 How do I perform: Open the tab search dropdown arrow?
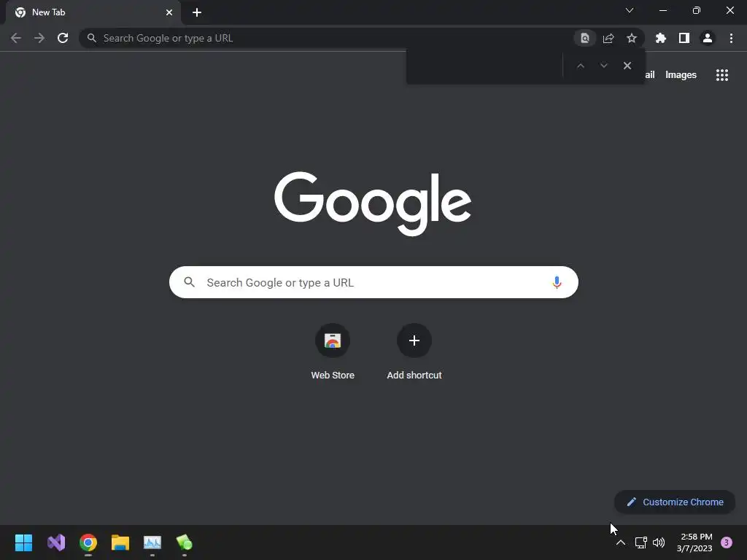[x=630, y=10]
